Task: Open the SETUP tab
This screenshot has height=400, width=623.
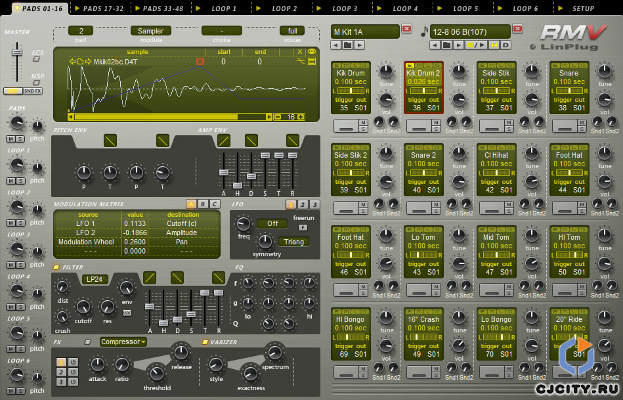Action: 582,8
